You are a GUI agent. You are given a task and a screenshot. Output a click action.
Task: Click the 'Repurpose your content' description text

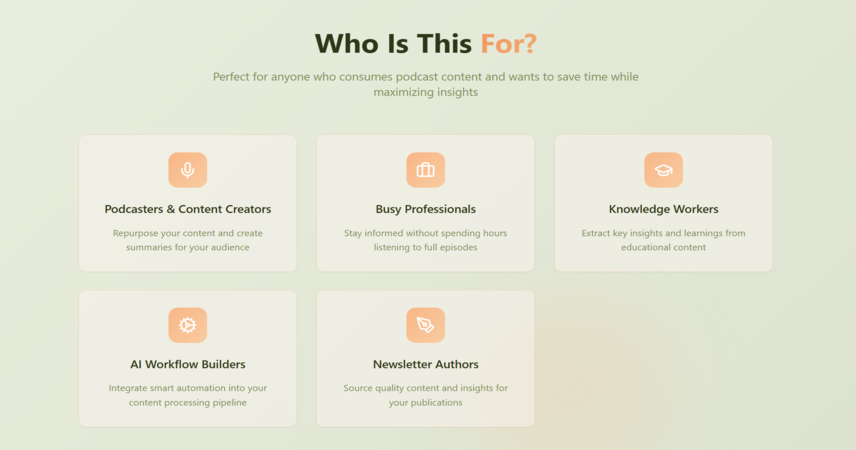[188, 240]
